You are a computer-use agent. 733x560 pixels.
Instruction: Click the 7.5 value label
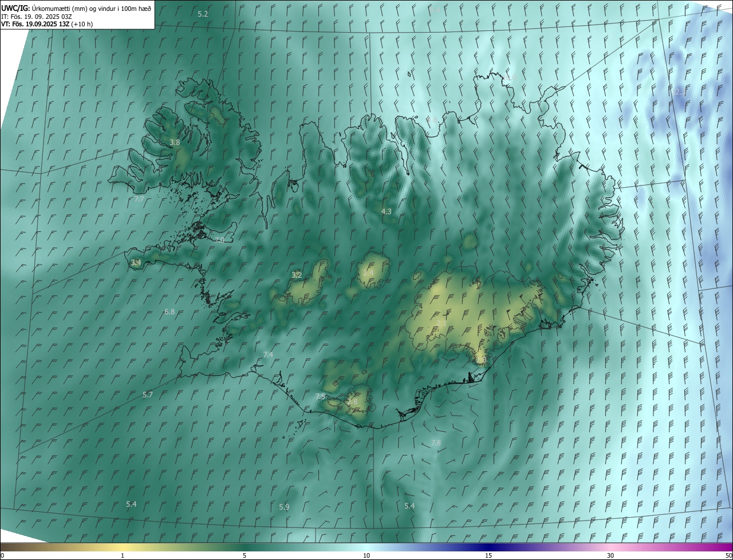coord(321,397)
